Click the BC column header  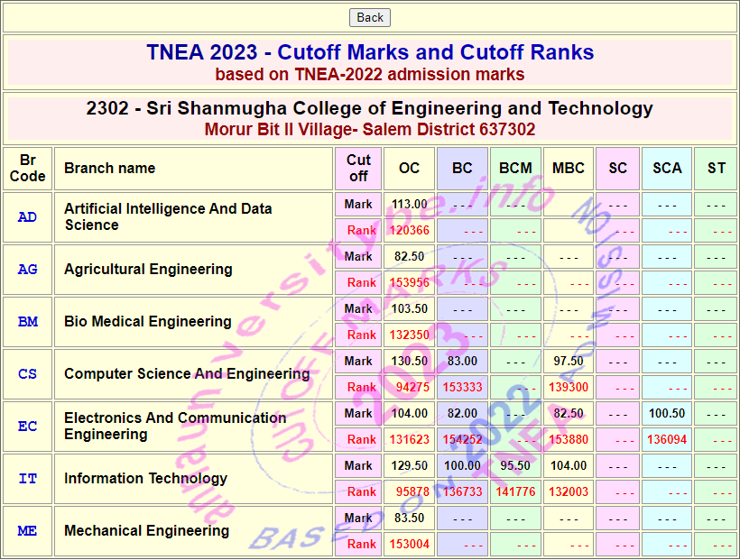pos(462,169)
